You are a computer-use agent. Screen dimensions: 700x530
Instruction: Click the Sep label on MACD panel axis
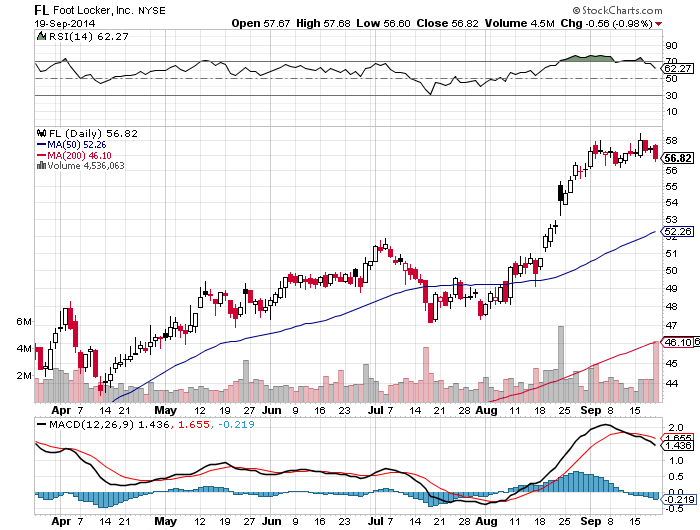[x=591, y=521]
